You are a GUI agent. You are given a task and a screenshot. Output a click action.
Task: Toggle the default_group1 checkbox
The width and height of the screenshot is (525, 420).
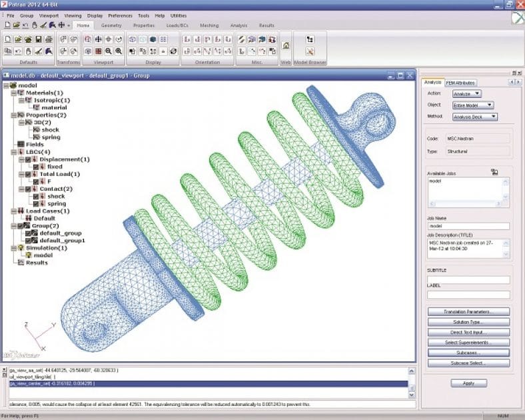29,241
